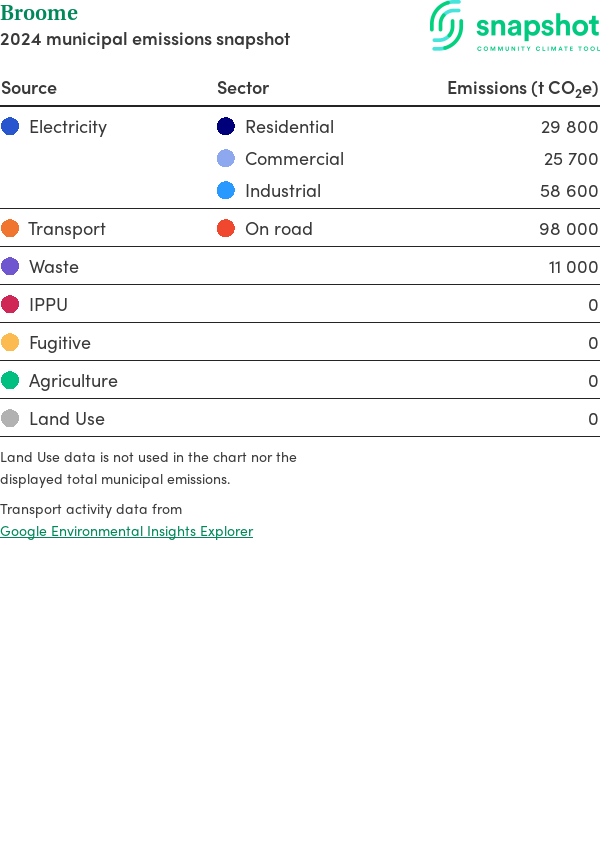600x850 pixels.
Task: Click the Industrial emissions value 58 600
Action: pyautogui.click(x=568, y=191)
